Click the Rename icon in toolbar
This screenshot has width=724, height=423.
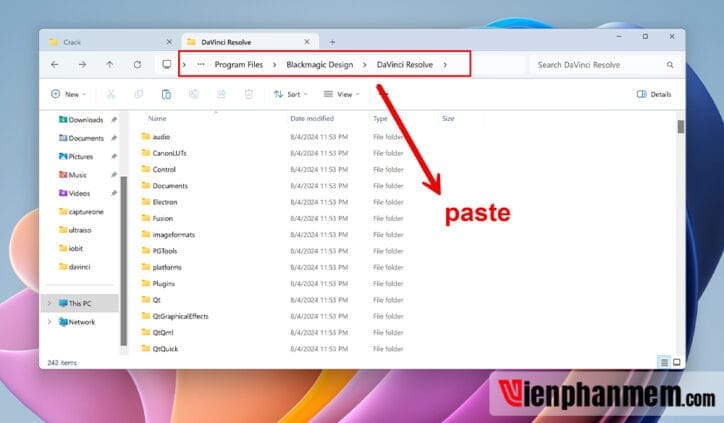coord(193,94)
